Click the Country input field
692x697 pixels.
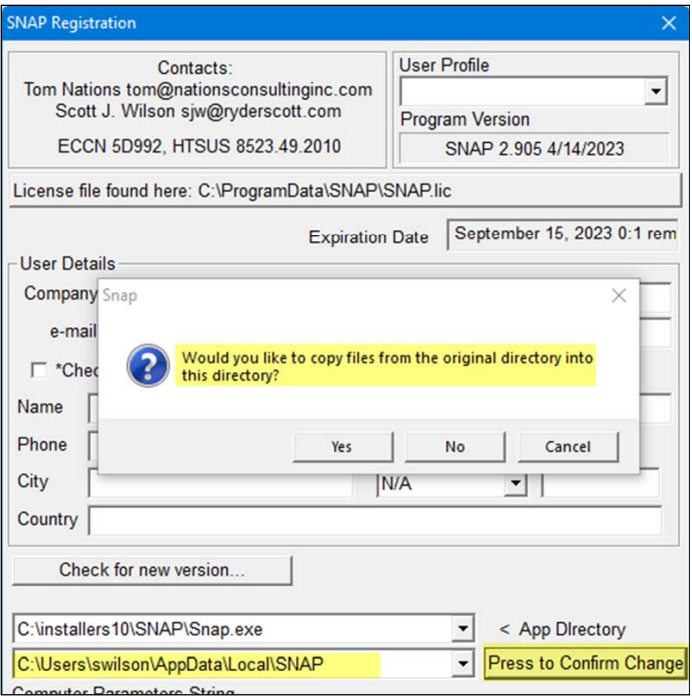(x=375, y=521)
